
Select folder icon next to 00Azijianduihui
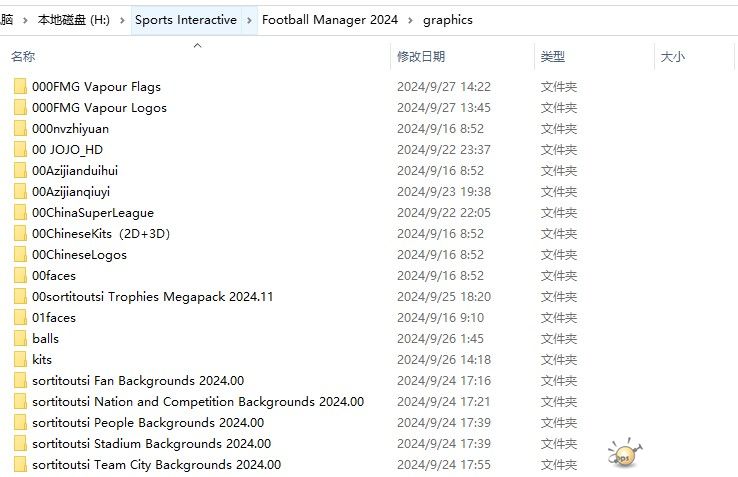[x=20, y=170]
